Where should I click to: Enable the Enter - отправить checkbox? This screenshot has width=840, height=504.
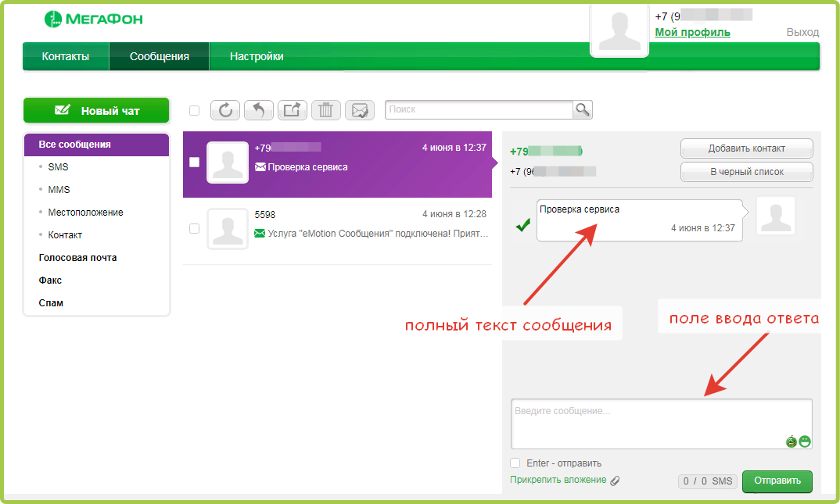click(x=515, y=463)
